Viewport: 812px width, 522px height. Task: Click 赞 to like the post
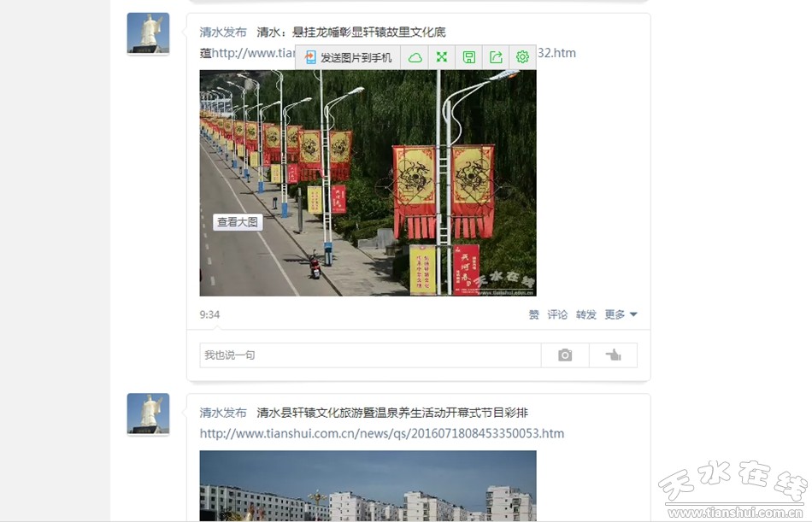tap(533, 314)
